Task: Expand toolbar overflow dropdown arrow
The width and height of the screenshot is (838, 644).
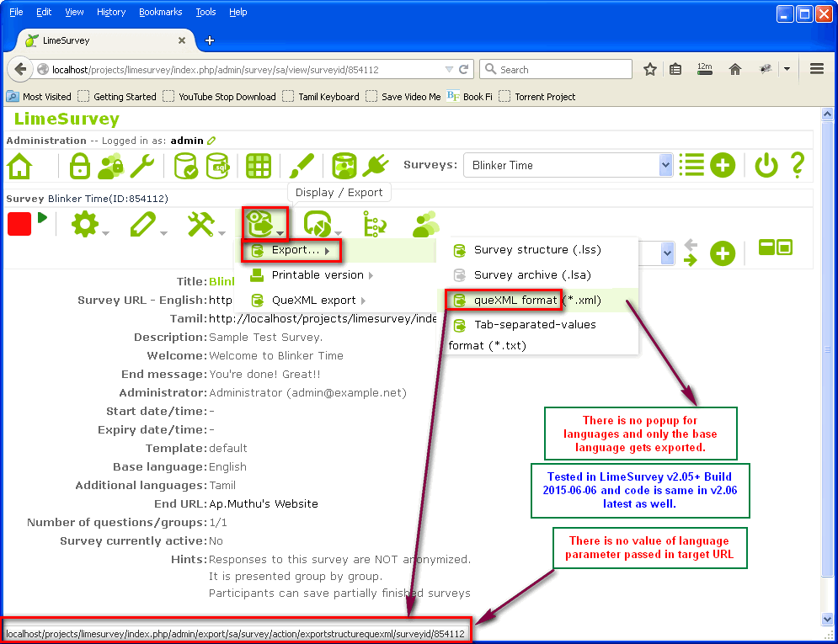Action: (787, 69)
